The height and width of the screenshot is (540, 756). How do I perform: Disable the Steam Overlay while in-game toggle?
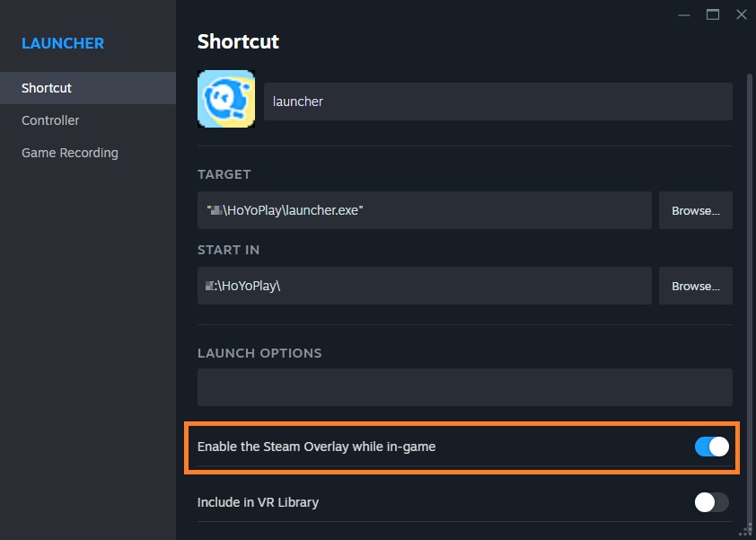[712, 447]
